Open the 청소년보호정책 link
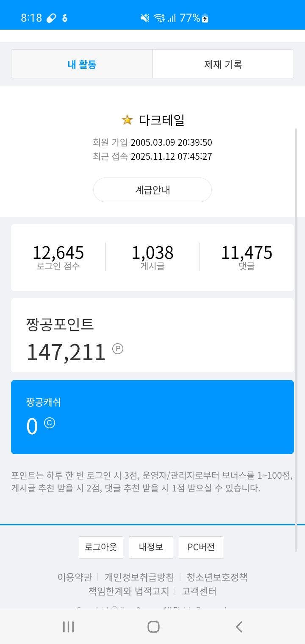The image size is (305, 644). point(217,577)
